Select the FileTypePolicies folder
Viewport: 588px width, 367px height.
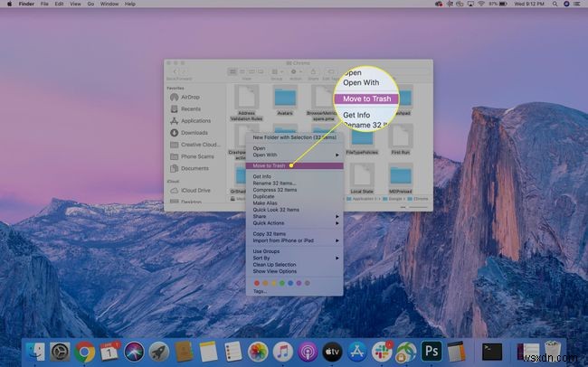pos(362,139)
